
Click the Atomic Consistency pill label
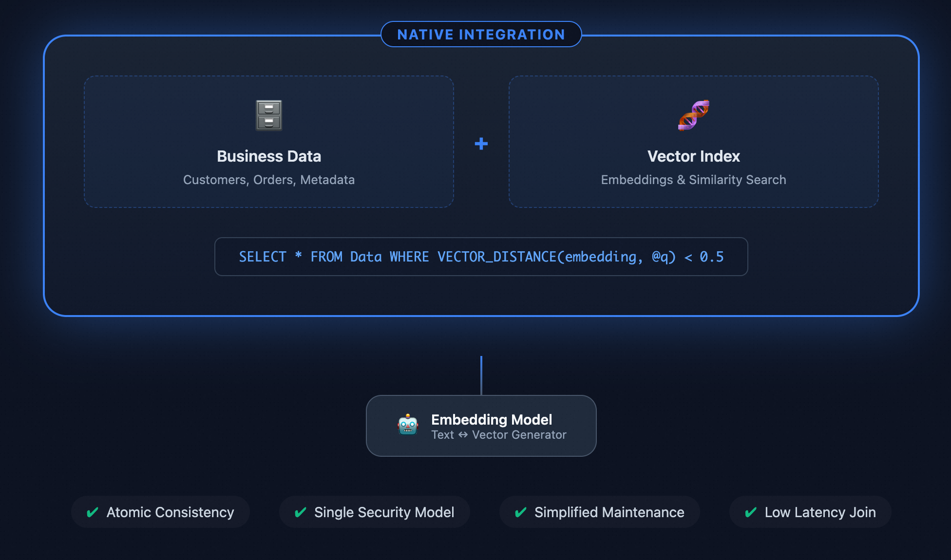click(x=170, y=512)
